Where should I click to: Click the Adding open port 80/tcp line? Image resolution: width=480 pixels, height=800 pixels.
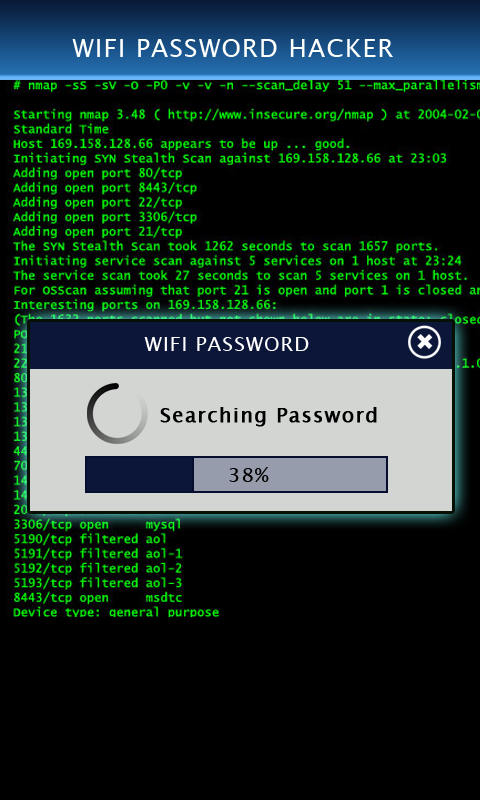[97, 173]
